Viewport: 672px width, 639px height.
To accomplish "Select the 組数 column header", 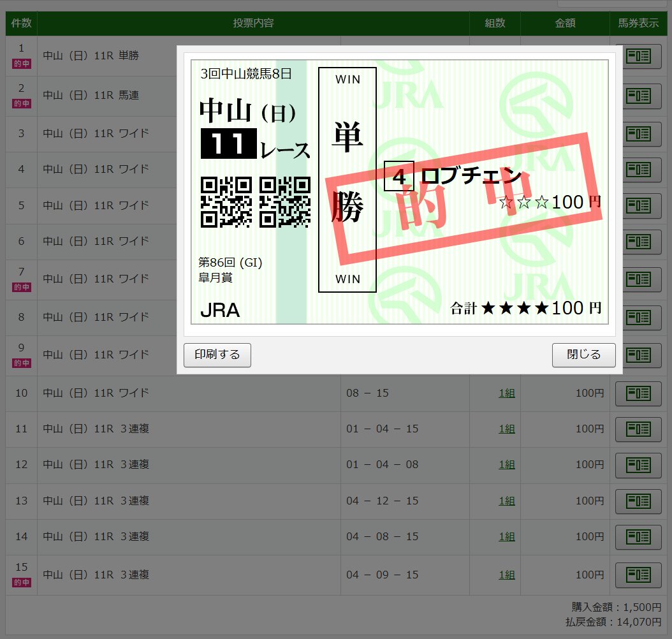I will click(495, 23).
